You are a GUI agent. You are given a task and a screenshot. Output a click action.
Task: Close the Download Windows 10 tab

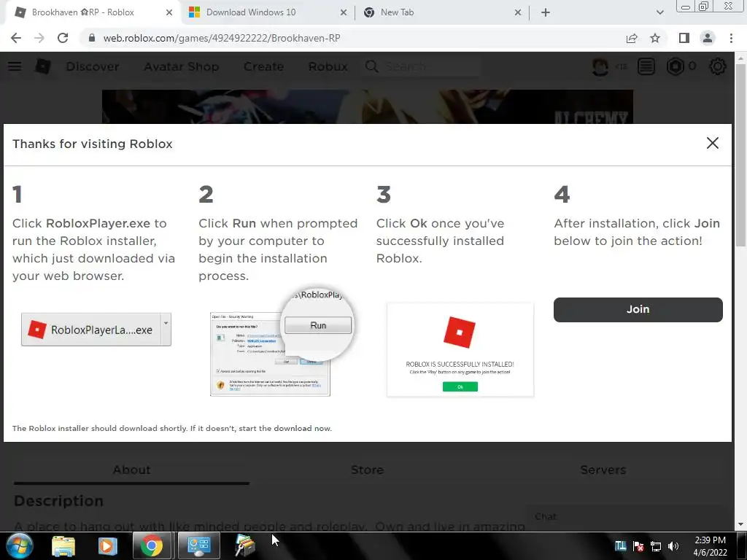[x=344, y=12]
